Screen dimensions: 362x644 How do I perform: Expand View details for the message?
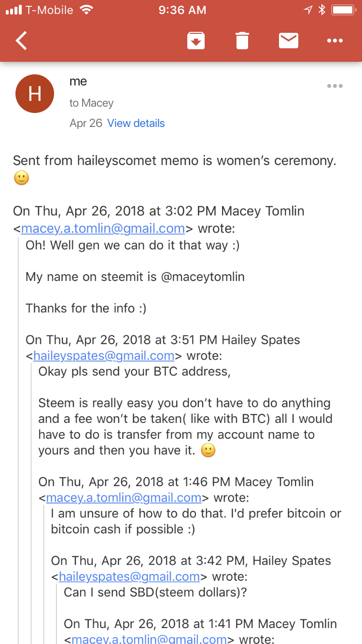136,123
